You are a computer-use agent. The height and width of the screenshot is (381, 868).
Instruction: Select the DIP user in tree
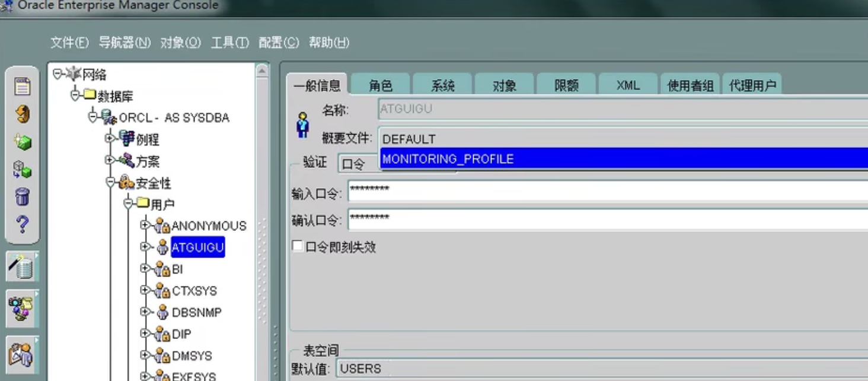(x=181, y=334)
